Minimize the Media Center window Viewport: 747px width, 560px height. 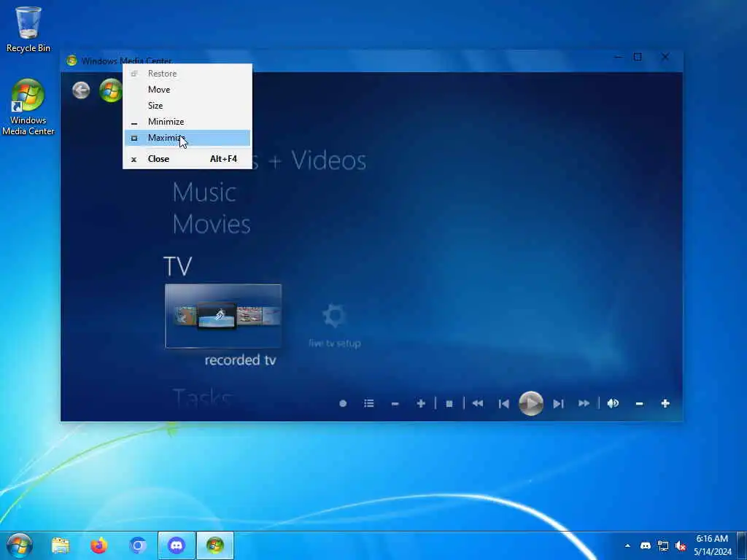(618, 58)
